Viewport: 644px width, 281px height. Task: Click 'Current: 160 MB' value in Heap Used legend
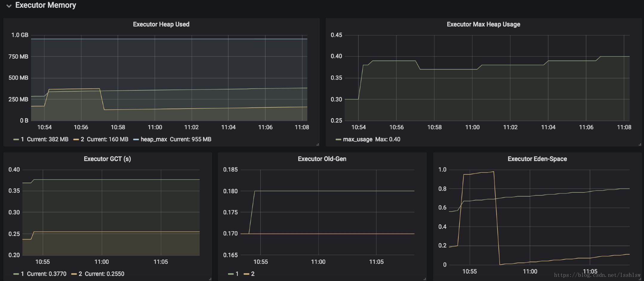pos(107,139)
